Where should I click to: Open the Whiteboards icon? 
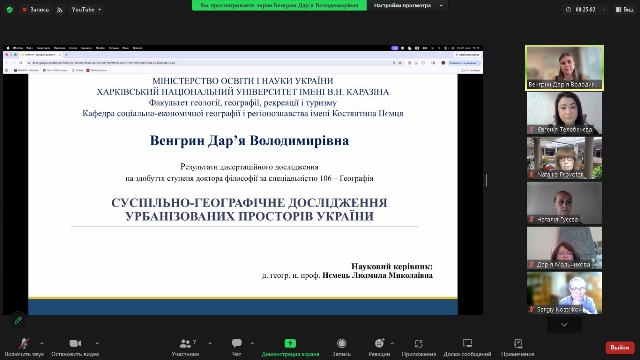467,343
